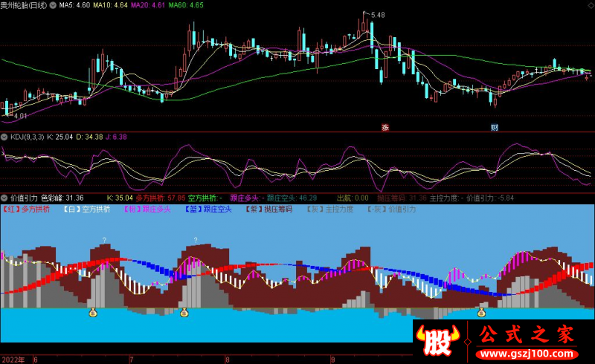This screenshot has width=595, height=364.
Task: Click the J: 6.38 value in KDJ
Action: point(116,137)
